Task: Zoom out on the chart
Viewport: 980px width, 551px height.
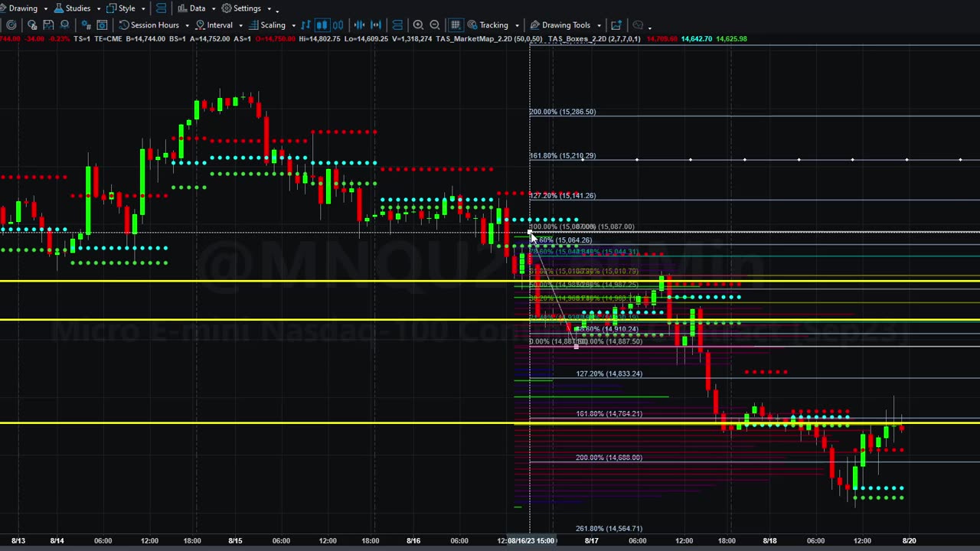Action: [434, 25]
